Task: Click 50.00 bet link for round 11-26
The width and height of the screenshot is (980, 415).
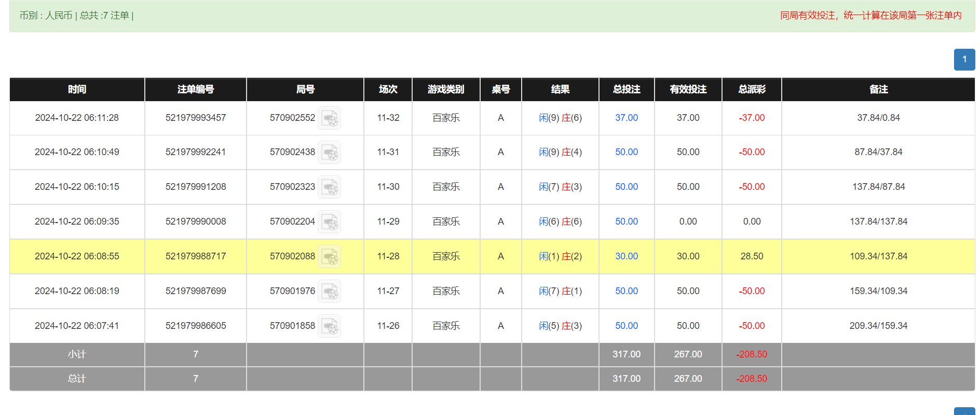Action: tap(626, 326)
